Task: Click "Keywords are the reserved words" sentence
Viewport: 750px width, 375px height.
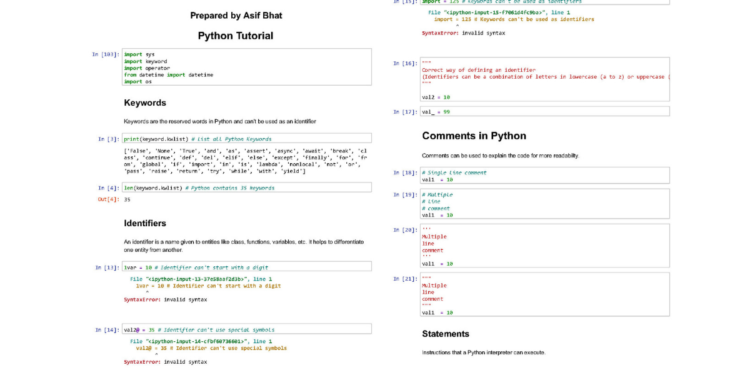Action: tap(220, 121)
